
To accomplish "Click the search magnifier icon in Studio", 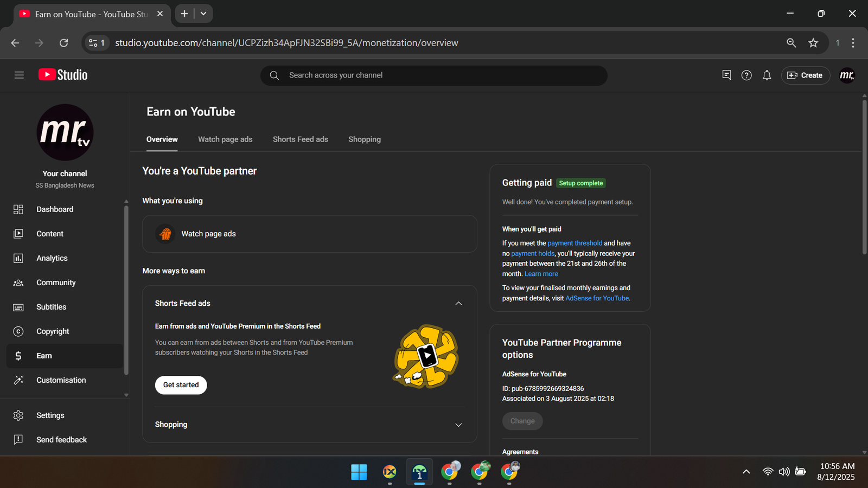I will pyautogui.click(x=275, y=75).
